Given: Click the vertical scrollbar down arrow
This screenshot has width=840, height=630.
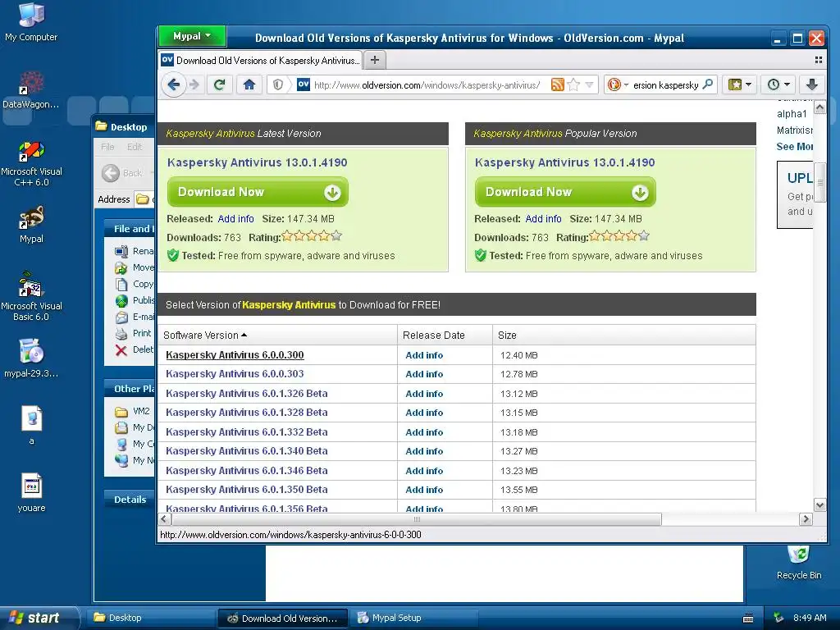Looking at the screenshot, I should tap(819, 504).
